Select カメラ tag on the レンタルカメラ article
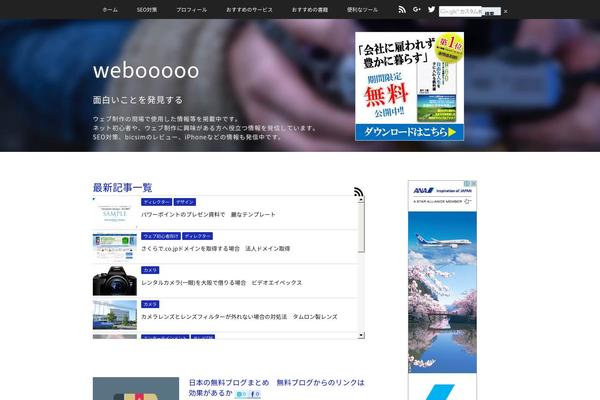600x400 pixels. click(x=150, y=270)
